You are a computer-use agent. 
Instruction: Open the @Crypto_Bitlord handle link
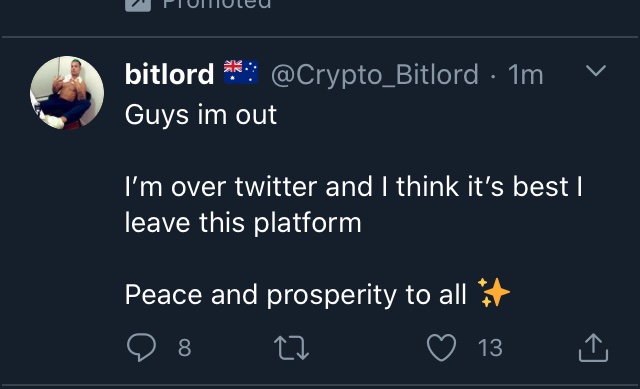(375, 75)
